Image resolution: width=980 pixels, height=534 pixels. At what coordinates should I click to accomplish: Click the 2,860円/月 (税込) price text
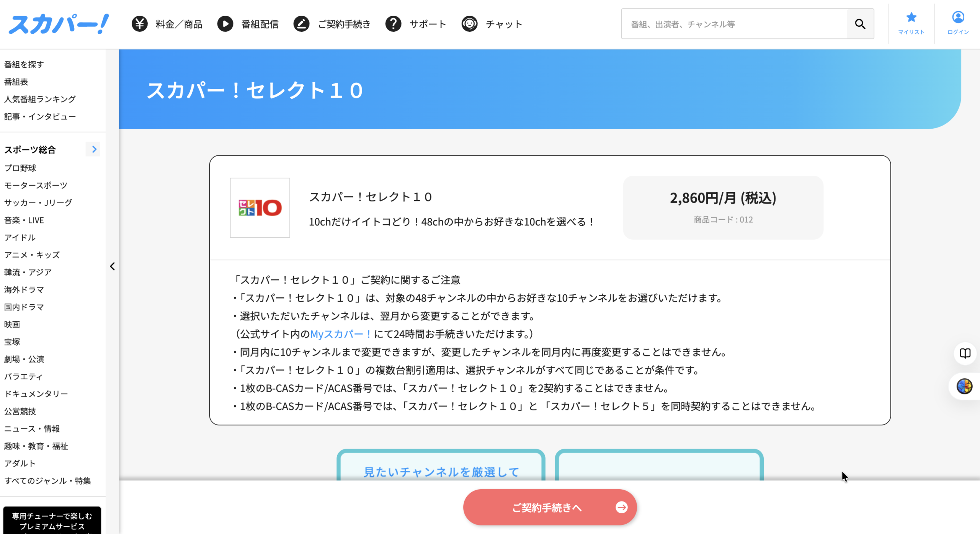[x=723, y=198]
